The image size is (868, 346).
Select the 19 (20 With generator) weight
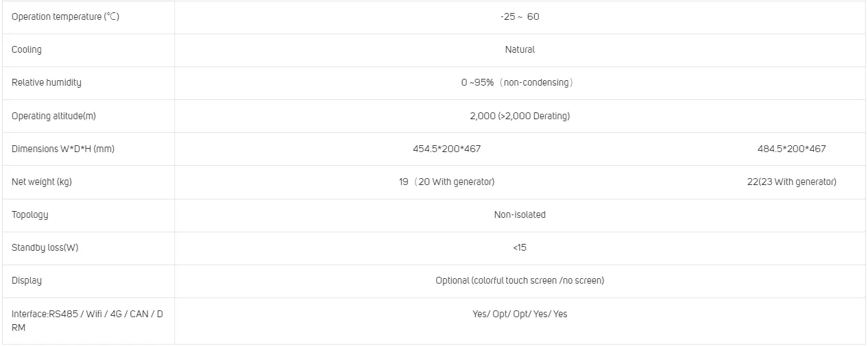coord(447,182)
